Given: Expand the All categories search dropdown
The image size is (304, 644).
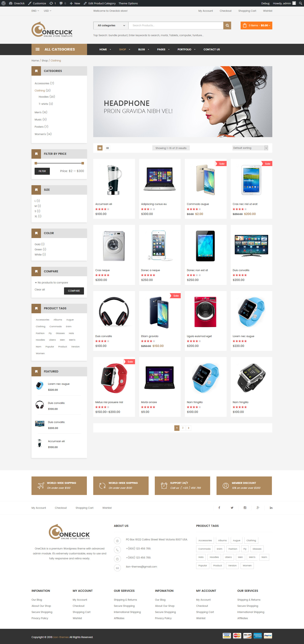Looking at the screenshot, I should [x=111, y=25].
